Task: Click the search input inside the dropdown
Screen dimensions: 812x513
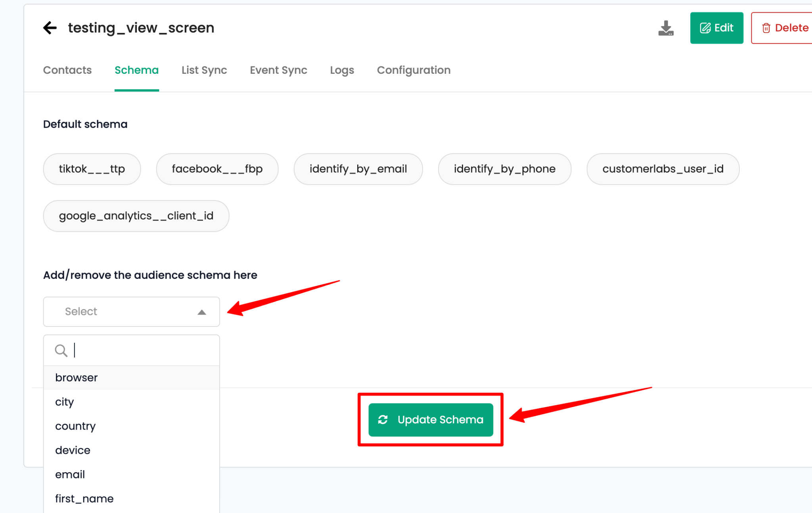Action: (119, 350)
